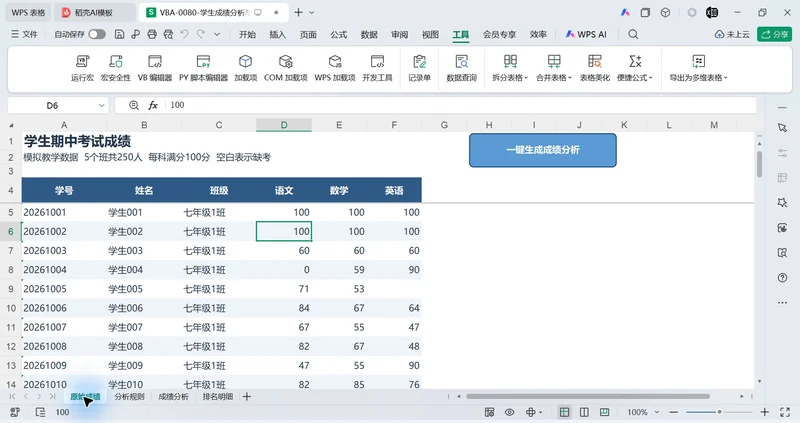Toggle the AutoSave (自动保存) switch
The image size is (800, 423).
(x=96, y=34)
